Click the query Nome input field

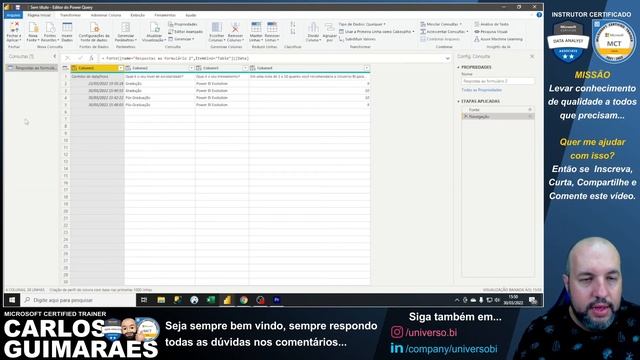498,81
